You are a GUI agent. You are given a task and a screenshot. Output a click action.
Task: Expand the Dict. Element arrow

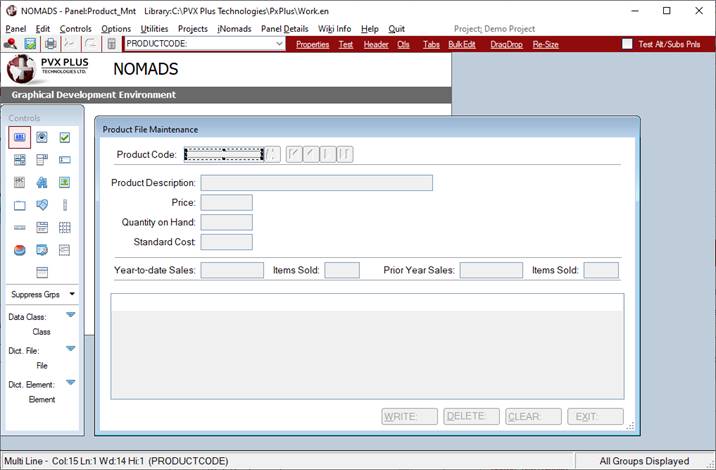pos(70,382)
